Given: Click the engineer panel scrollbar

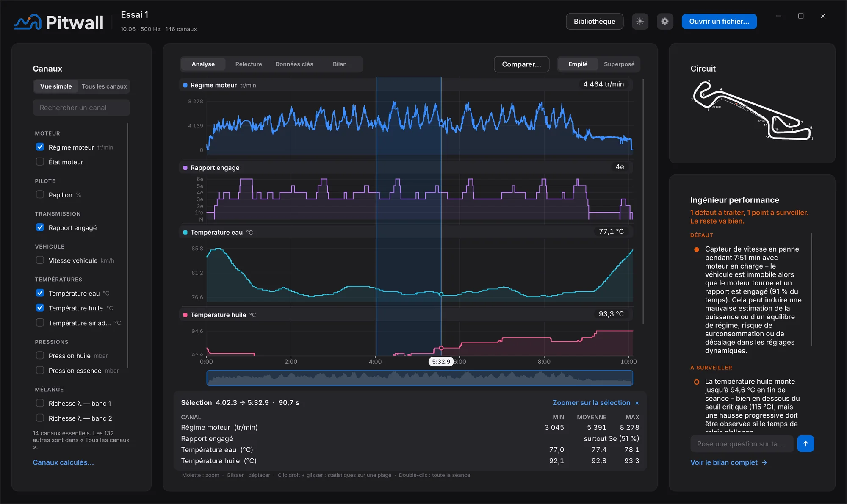Looking at the screenshot, I should (811, 289).
